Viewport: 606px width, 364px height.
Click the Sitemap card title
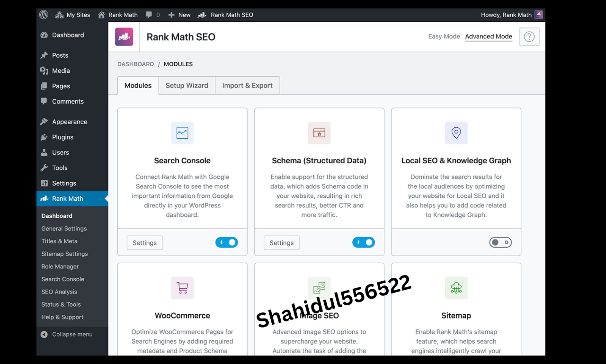(x=456, y=316)
